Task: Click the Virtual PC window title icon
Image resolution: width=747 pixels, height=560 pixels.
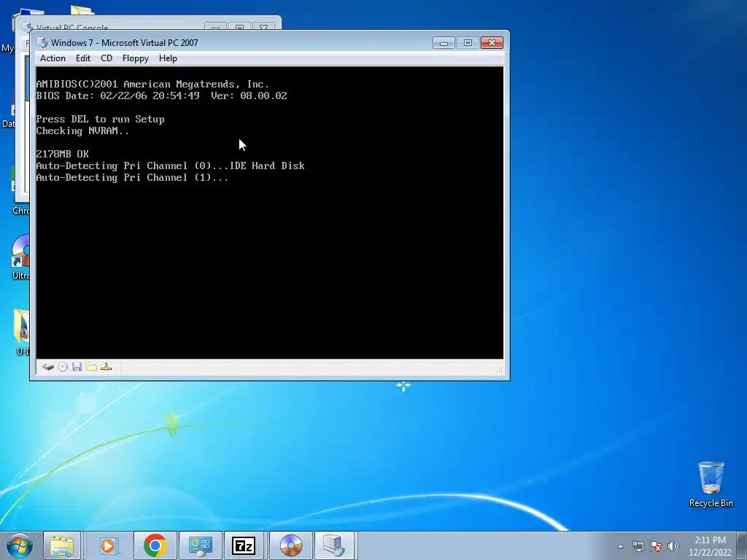Action: click(x=42, y=42)
